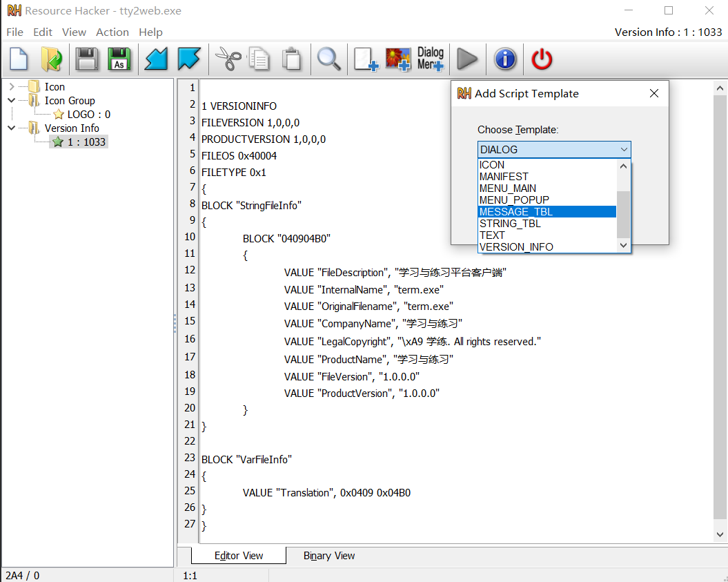The width and height of the screenshot is (728, 582).
Task: Click the template list scrollbar thumb
Action: pos(624,214)
